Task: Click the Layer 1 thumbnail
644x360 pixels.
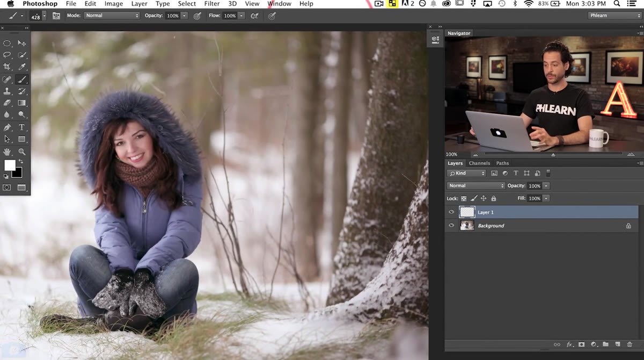Action: tap(467, 212)
